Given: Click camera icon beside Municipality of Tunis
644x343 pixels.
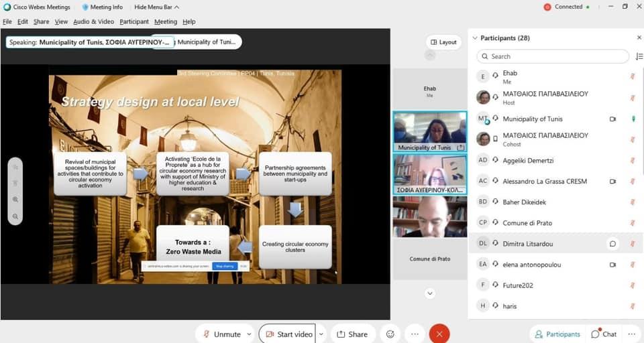Looking at the screenshot, I should click(x=612, y=119).
